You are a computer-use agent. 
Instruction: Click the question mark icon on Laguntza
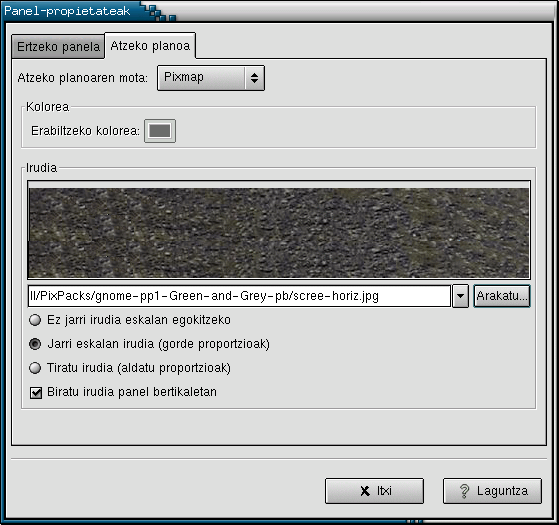click(x=464, y=491)
